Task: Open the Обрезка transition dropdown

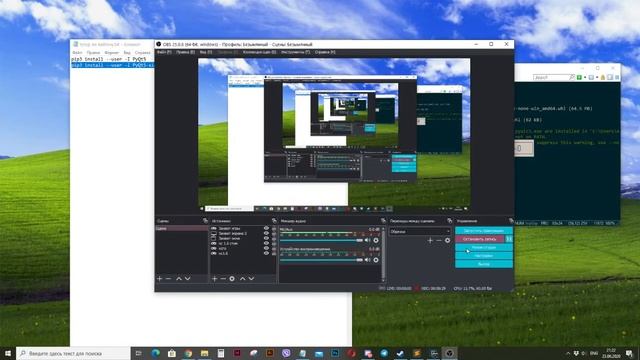Action: (x=420, y=231)
